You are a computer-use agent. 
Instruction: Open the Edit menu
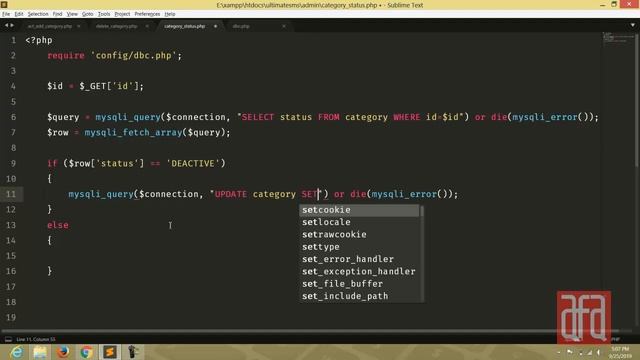pos(19,14)
